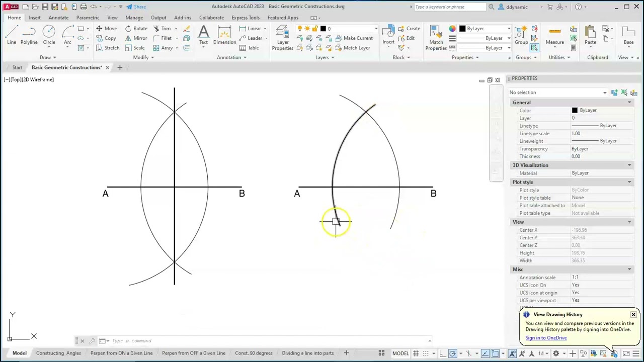
Task: Collapse the 3D Visualization section
Action: pyautogui.click(x=629, y=165)
